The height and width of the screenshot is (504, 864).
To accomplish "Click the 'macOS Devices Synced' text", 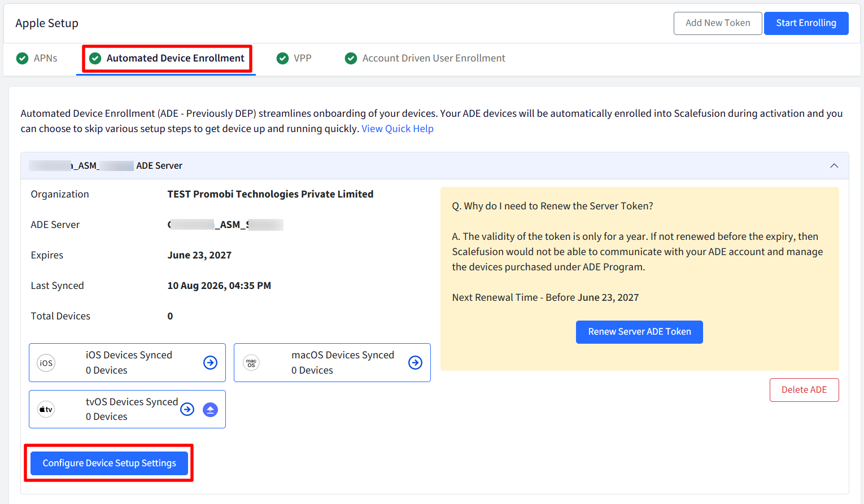I will point(343,355).
